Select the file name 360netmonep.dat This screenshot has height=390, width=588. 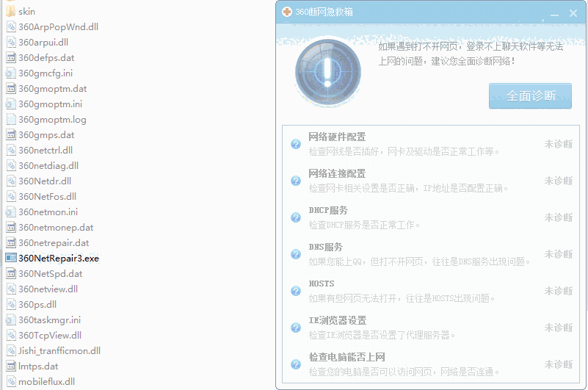click(56, 227)
